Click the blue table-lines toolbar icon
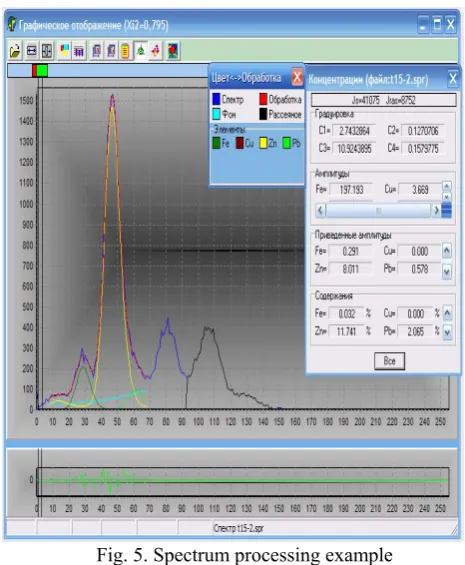Viewport: 465px width, 565px height. (79, 50)
